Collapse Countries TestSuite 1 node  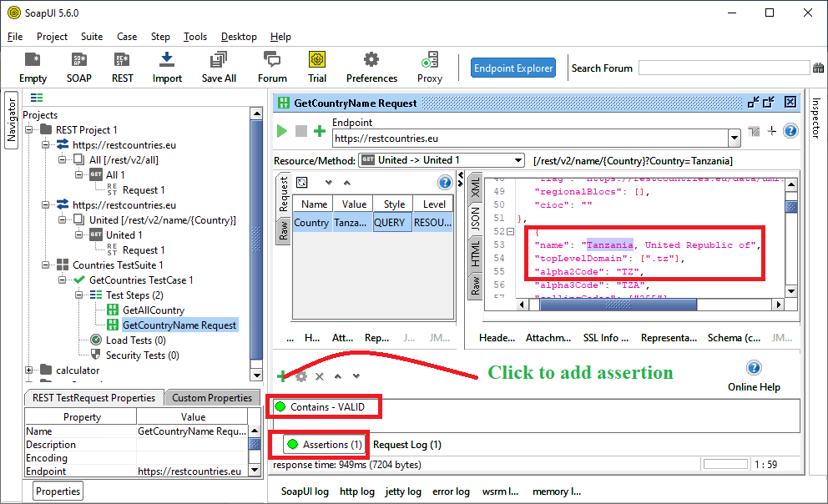pos(45,265)
